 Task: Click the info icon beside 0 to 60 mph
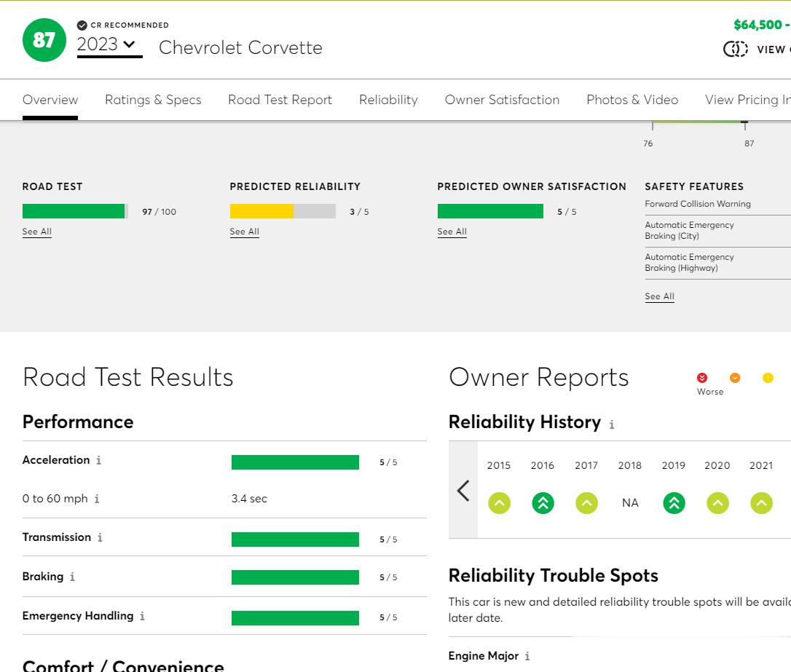pyautogui.click(x=97, y=499)
